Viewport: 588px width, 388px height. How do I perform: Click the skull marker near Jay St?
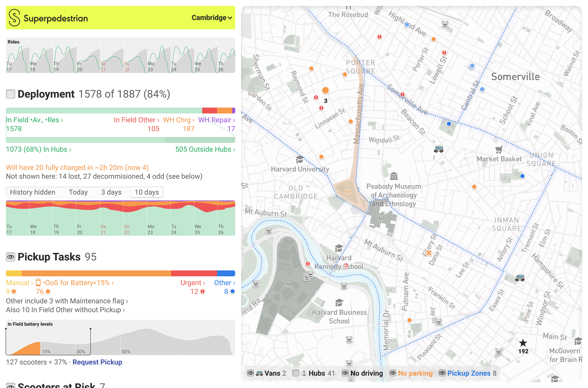point(438,321)
